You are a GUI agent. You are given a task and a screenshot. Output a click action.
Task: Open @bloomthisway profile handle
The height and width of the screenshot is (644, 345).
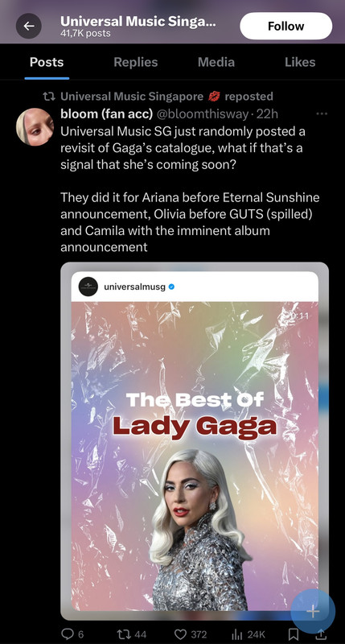pyautogui.click(x=203, y=114)
